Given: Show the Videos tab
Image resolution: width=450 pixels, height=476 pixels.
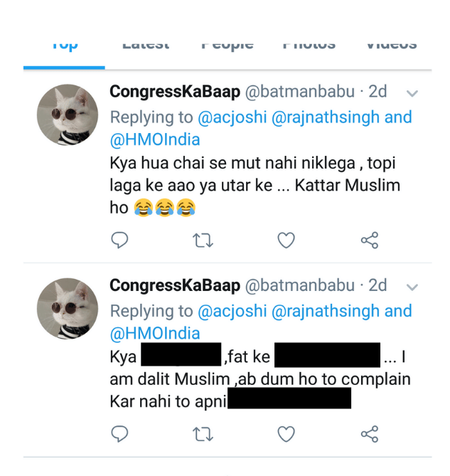Looking at the screenshot, I should click(x=390, y=46).
